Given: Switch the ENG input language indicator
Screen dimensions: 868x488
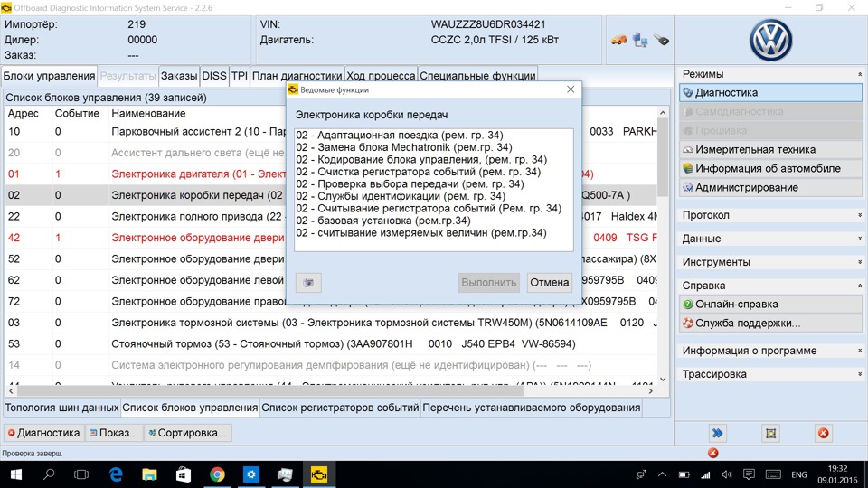Looking at the screenshot, I should [798, 474].
